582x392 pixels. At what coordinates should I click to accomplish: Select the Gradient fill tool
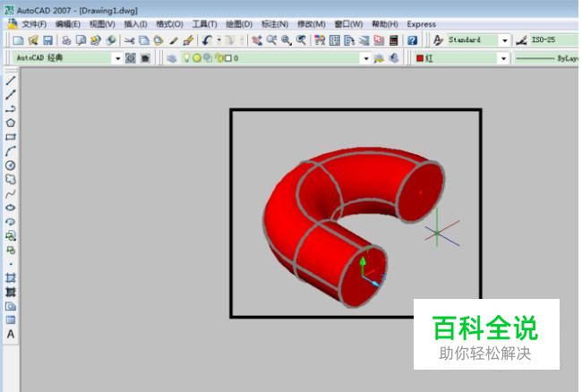11,292
